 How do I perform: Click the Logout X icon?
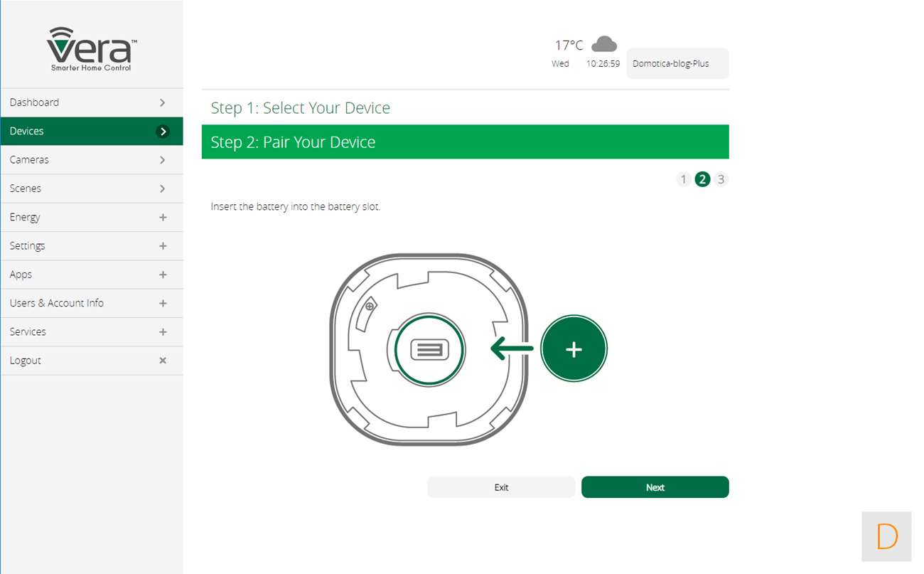(163, 361)
